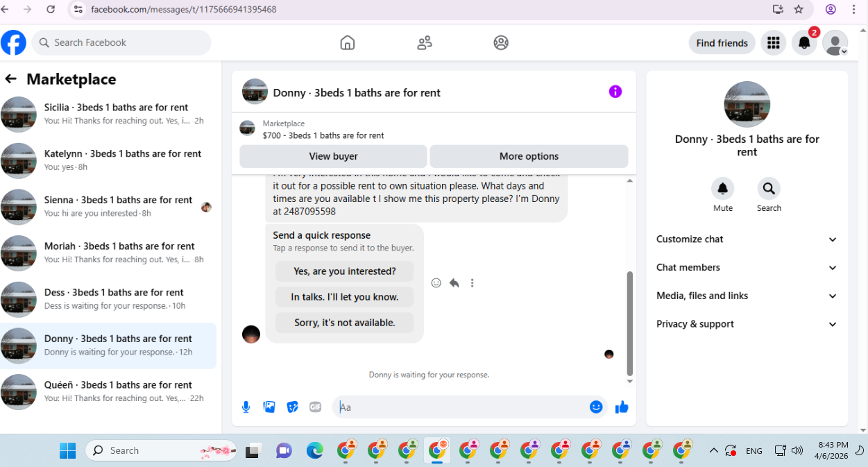Expand Privacy & support section
This screenshot has height=467, width=868.
(x=747, y=324)
